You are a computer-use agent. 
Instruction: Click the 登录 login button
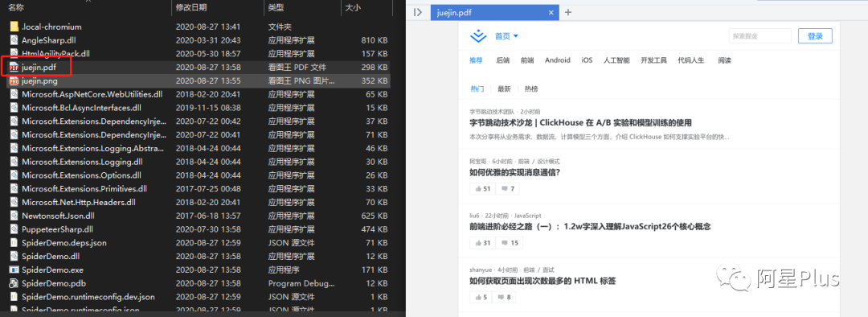point(815,36)
